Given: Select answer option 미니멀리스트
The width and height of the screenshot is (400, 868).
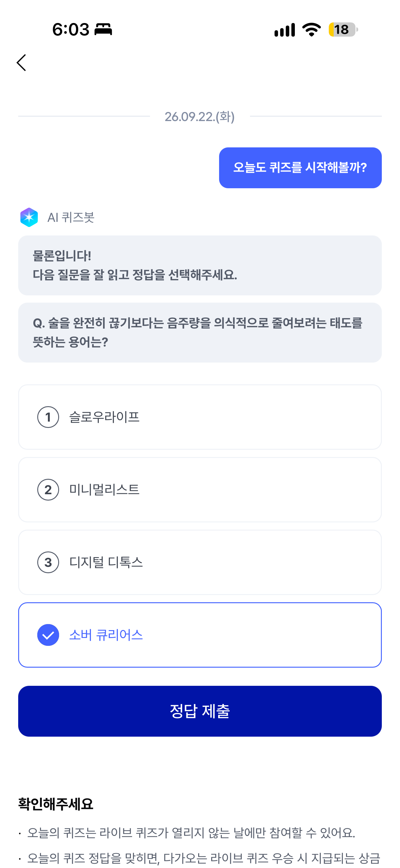Looking at the screenshot, I should click(x=200, y=490).
